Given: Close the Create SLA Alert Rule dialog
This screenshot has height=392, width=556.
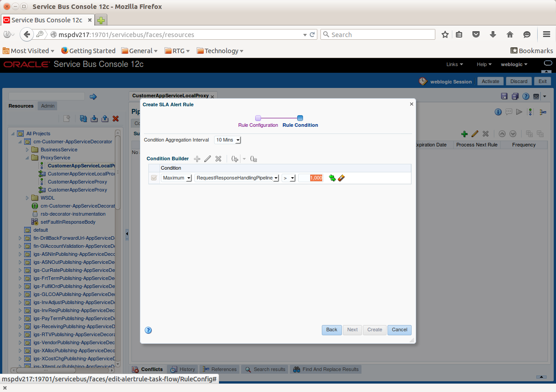Looking at the screenshot, I should coord(411,104).
